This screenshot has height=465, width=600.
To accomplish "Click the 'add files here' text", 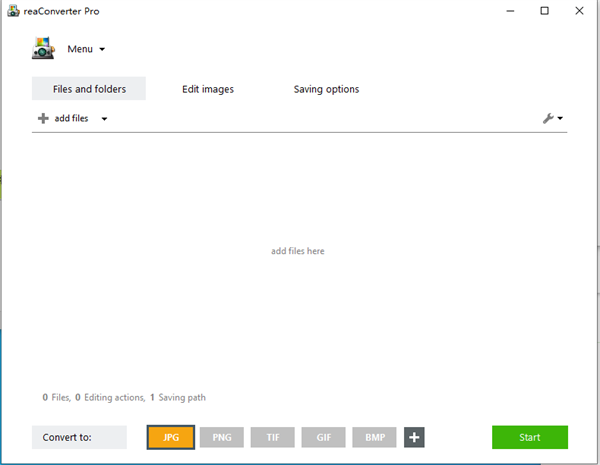I will (298, 251).
